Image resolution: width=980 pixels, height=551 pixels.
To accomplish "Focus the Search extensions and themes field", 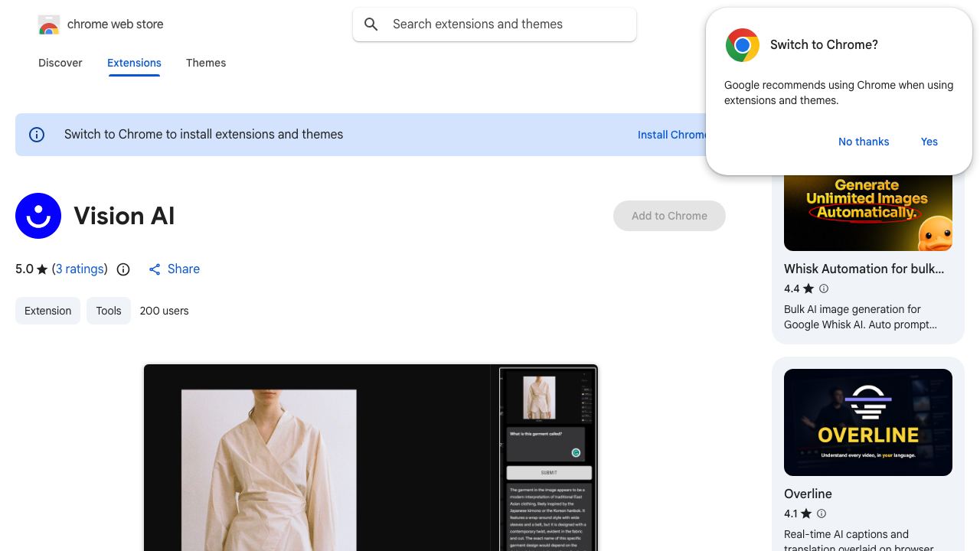I will pos(495,24).
